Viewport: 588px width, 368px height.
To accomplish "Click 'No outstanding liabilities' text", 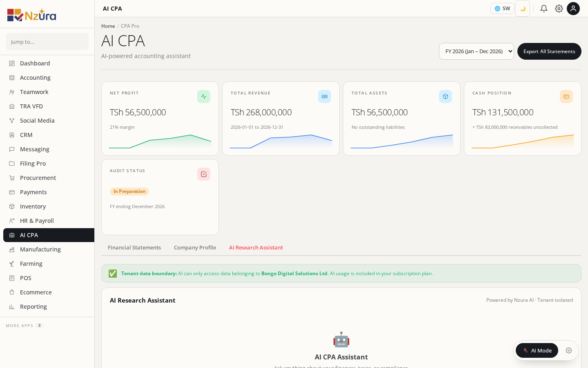I will pyautogui.click(x=378, y=127).
